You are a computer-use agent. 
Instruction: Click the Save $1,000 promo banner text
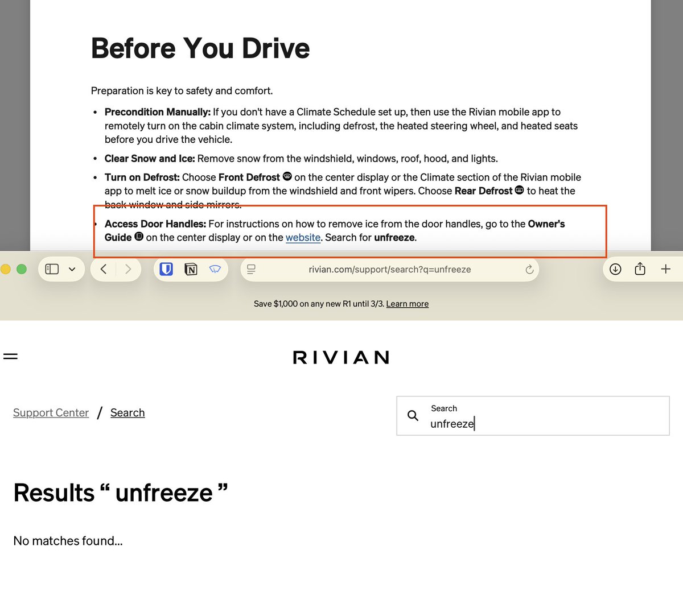[x=341, y=304]
